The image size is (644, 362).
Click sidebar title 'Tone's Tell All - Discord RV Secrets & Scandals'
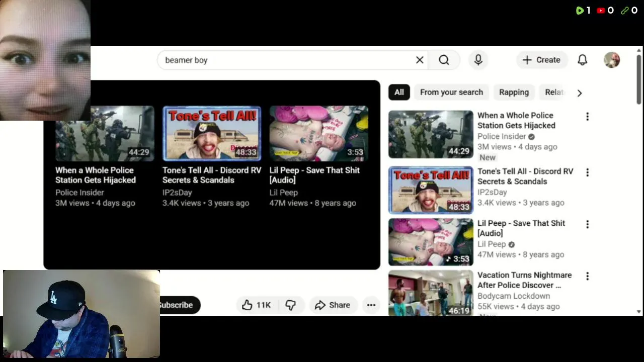pos(525,176)
